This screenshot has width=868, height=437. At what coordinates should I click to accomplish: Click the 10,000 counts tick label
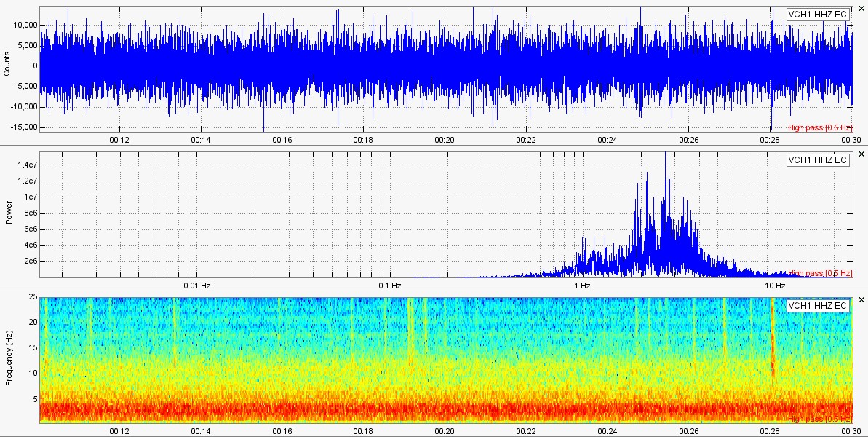click(x=25, y=25)
